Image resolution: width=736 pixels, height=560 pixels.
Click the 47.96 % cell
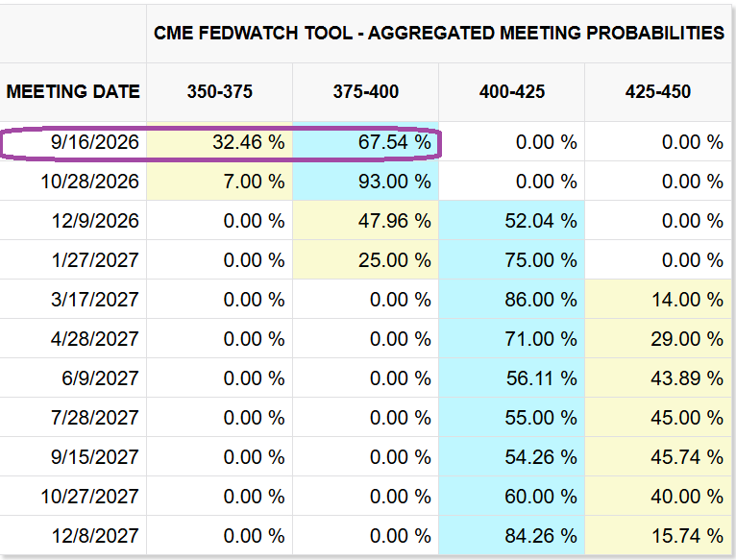pos(366,221)
